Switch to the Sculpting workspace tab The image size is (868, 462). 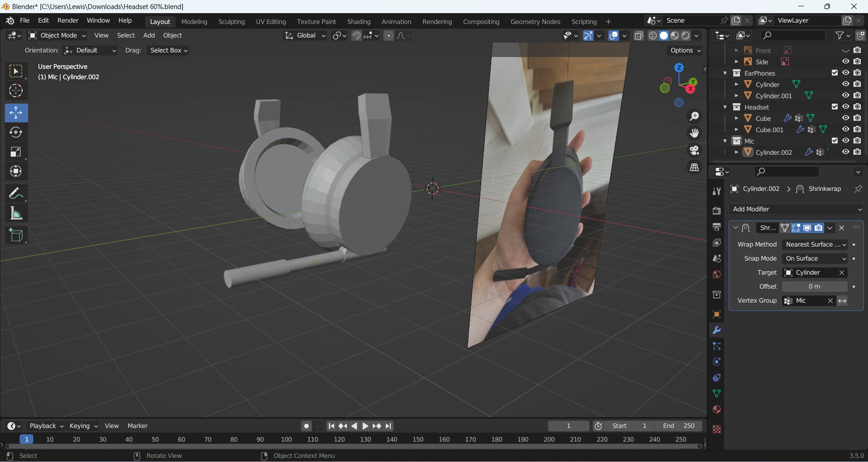tap(231, 22)
